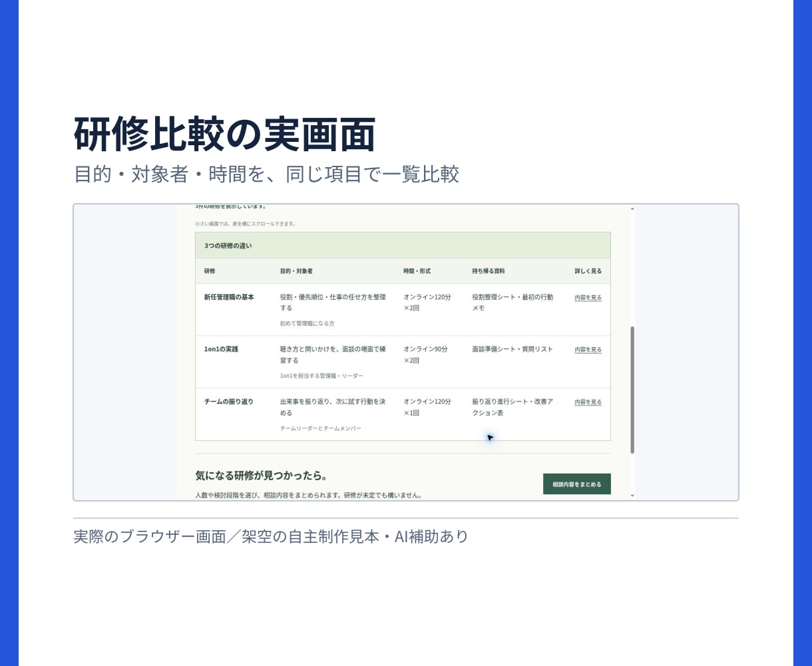Click the 相談内容をまとめる button
Image resolution: width=812 pixels, height=666 pixels.
[576, 484]
